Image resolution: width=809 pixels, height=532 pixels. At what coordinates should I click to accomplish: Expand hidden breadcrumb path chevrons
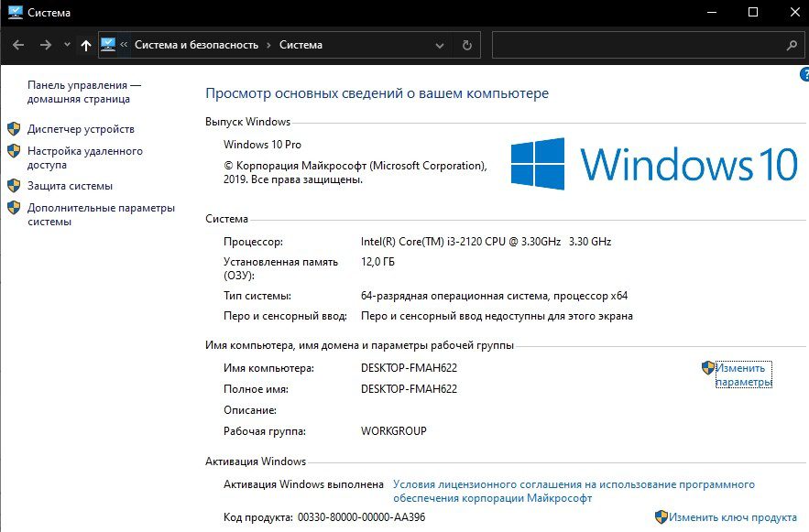tap(124, 45)
